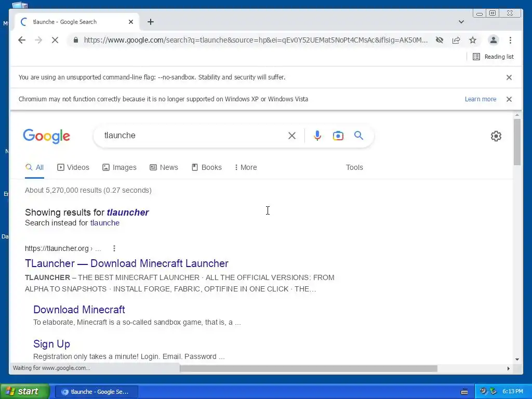Image resolution: width=532 pixels, height=399 pixels.
Task: Switch to the Books tab
Action: click(x=207, y=167)
